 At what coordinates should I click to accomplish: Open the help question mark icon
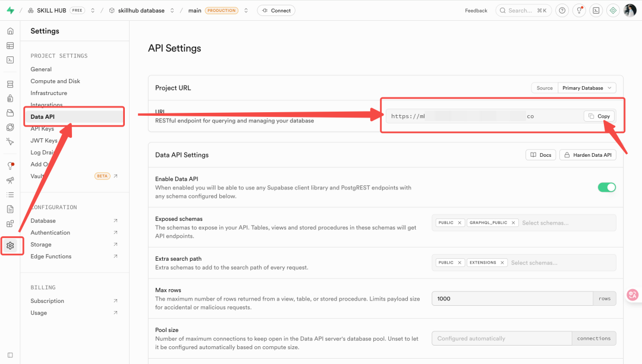pos(562,11)
